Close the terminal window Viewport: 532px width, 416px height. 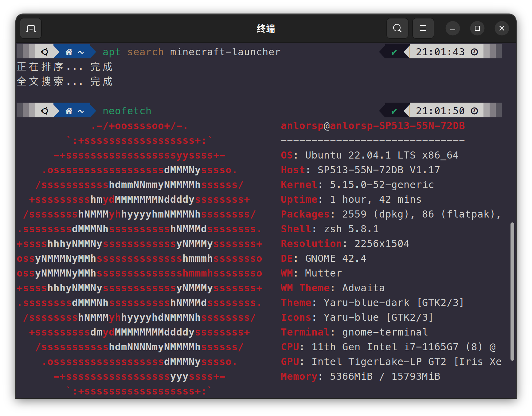point(502,29)
